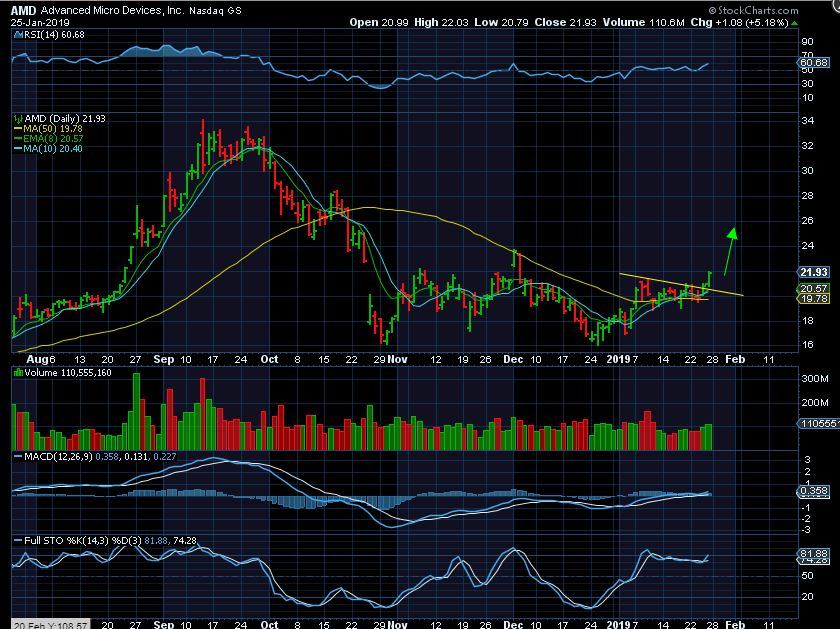Viewport: 840px width, 629px height.
Task: Click the 0.358 MACD value tag
Action: 815,492
